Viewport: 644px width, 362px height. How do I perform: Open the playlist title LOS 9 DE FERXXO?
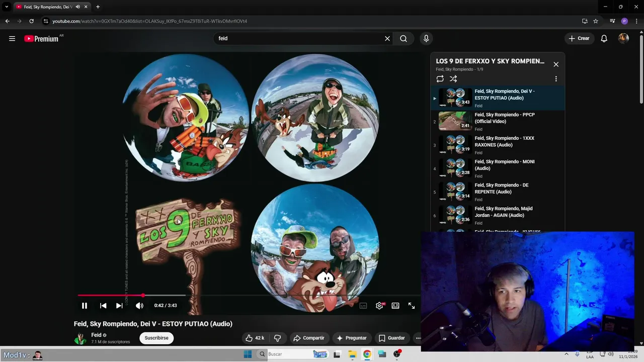[x=490, y=61]
